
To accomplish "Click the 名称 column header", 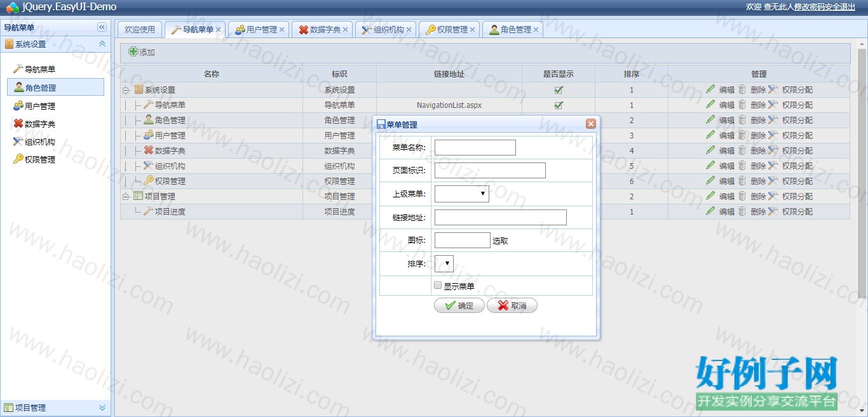I will (x=212, y=74).
